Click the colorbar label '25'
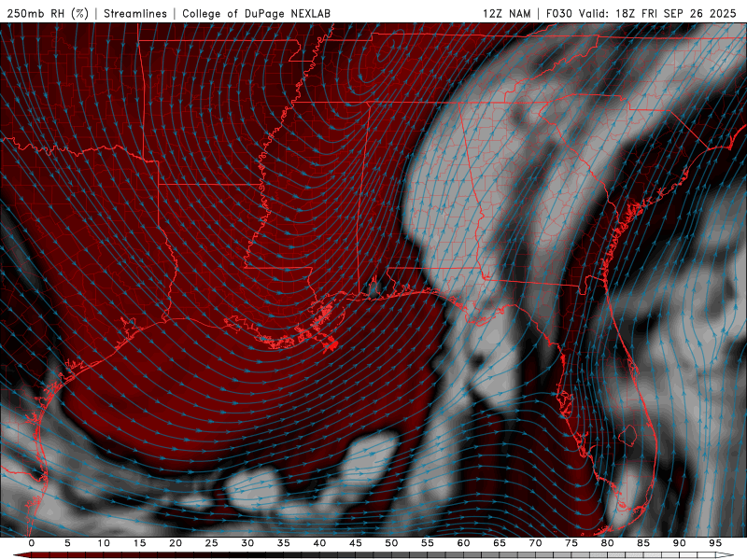 point(212,543)
